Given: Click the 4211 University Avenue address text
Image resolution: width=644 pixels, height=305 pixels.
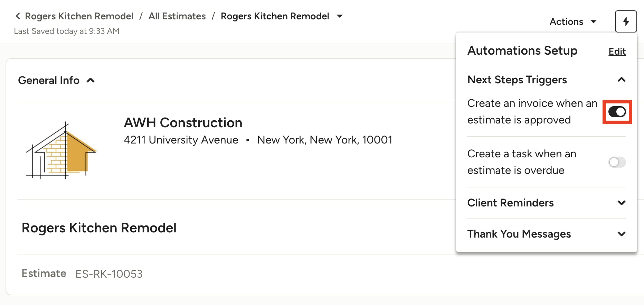Looking at the screenshot, I should click(181, 140).
